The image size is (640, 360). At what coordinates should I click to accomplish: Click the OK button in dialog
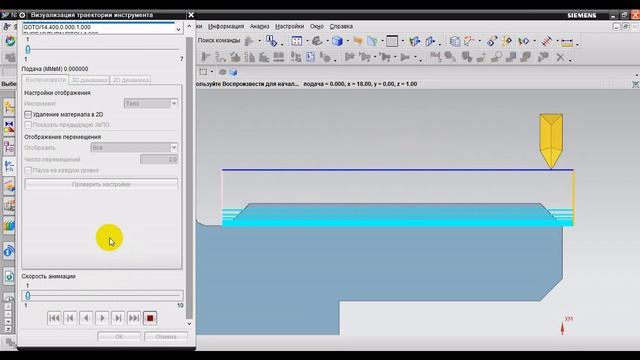tap(119, 337)
